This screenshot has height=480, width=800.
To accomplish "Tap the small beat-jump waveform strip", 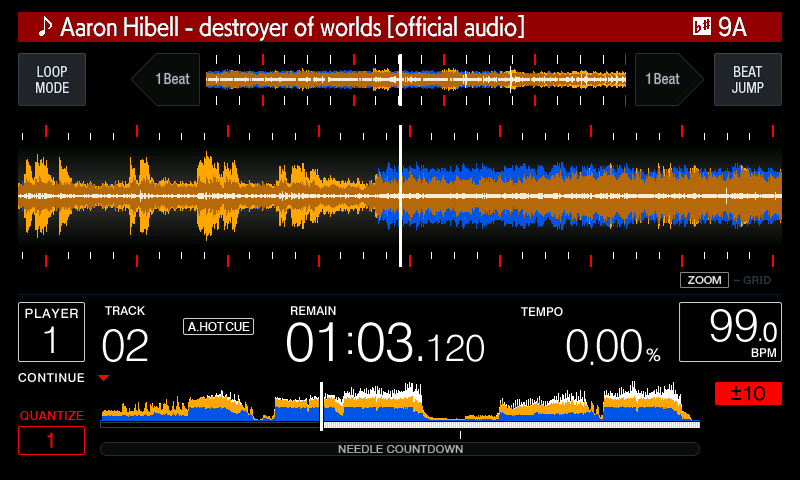I will [x=416, y=80].
